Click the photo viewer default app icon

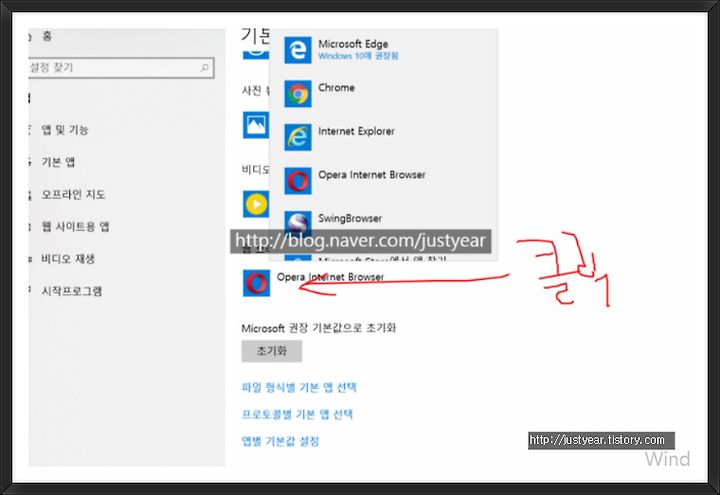(256, 124)
